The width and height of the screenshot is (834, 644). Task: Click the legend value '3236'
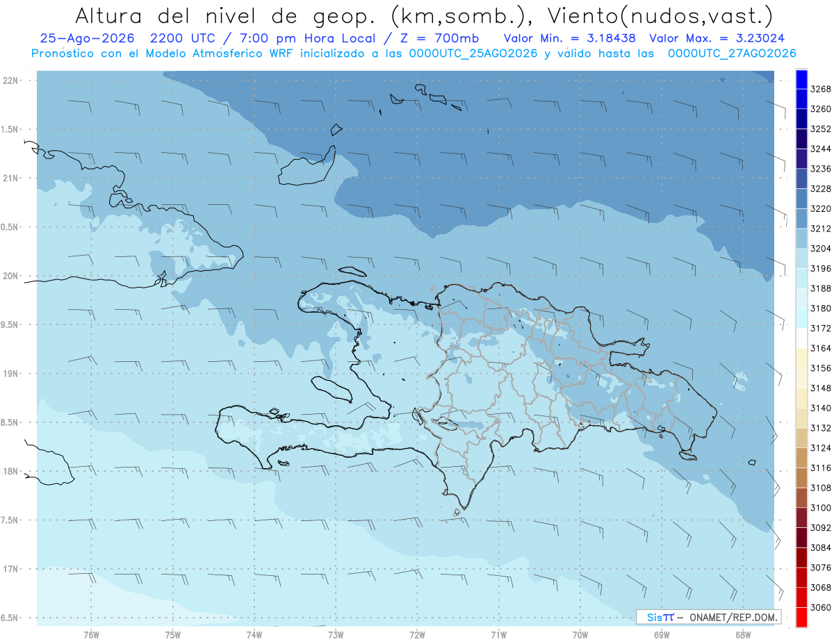820,169
